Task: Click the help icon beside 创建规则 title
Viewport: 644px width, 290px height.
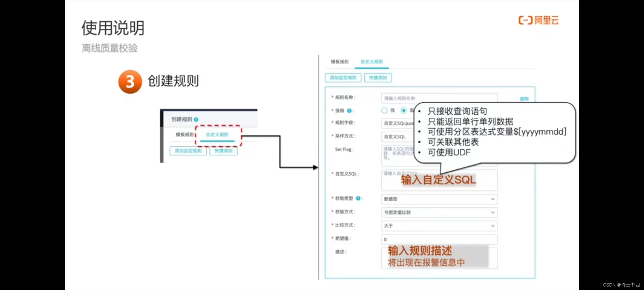Action: [196, 119]
